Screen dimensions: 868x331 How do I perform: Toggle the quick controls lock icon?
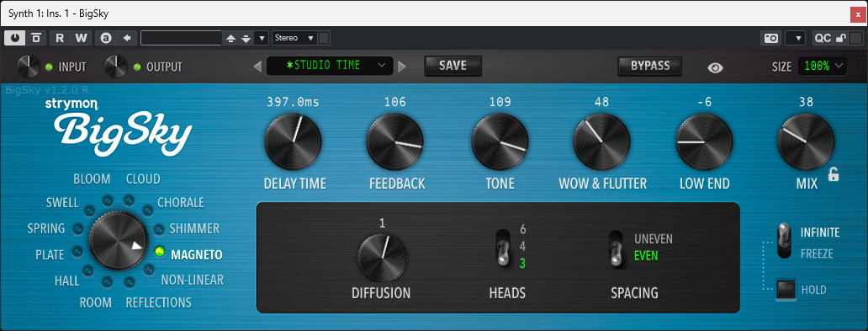(x=841, y=38)
